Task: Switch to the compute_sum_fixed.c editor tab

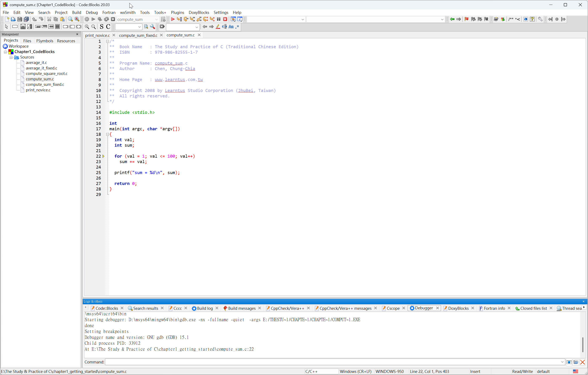Action: pyautogui.click(x=138, y=35)
